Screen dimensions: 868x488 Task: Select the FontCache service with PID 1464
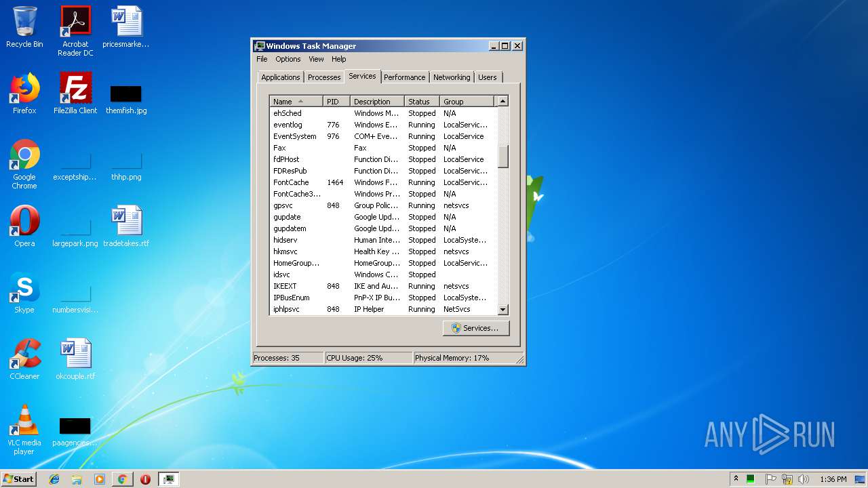[383, 182]
